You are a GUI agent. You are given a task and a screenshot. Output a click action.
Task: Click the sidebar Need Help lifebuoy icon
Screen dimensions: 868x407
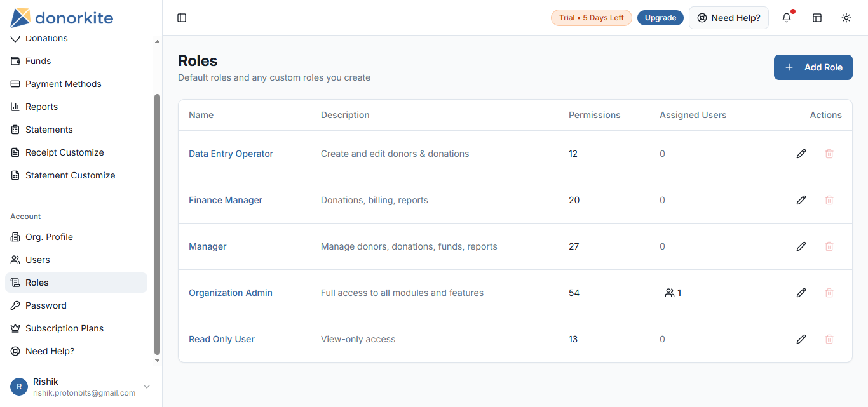click(15, 351)
